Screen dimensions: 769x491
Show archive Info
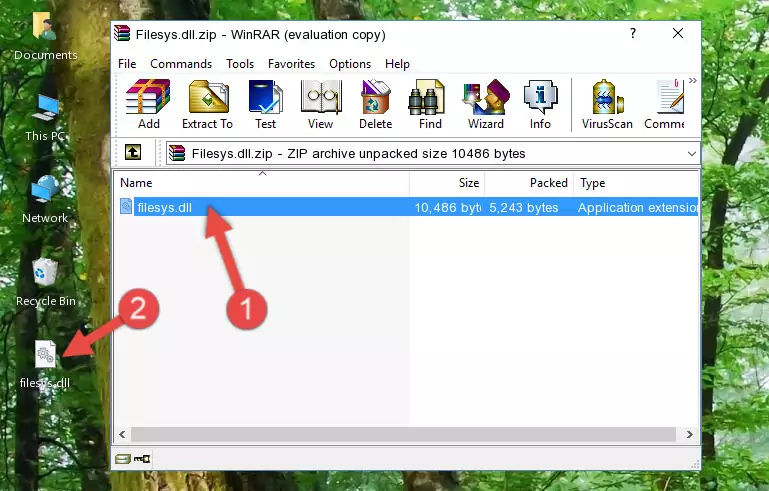(540, 104)
